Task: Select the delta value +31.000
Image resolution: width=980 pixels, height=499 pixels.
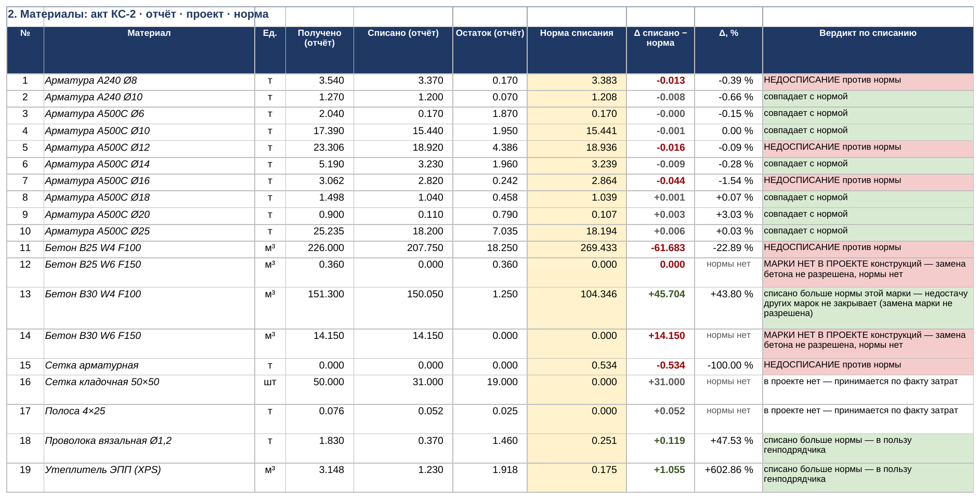Action: [x=661, y=390]
